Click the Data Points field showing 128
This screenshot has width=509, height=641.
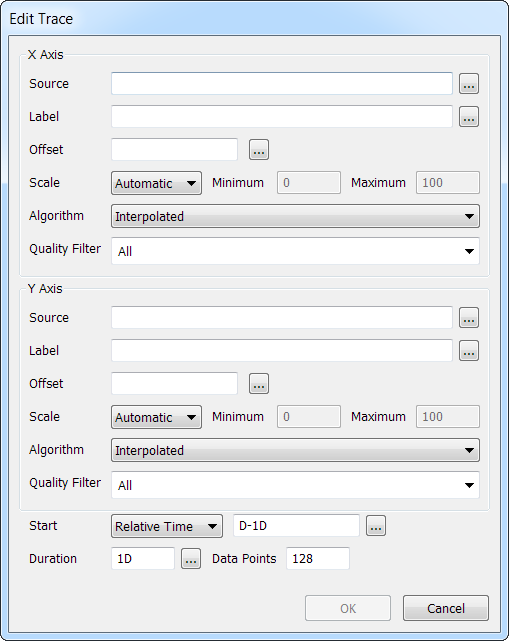318,558
